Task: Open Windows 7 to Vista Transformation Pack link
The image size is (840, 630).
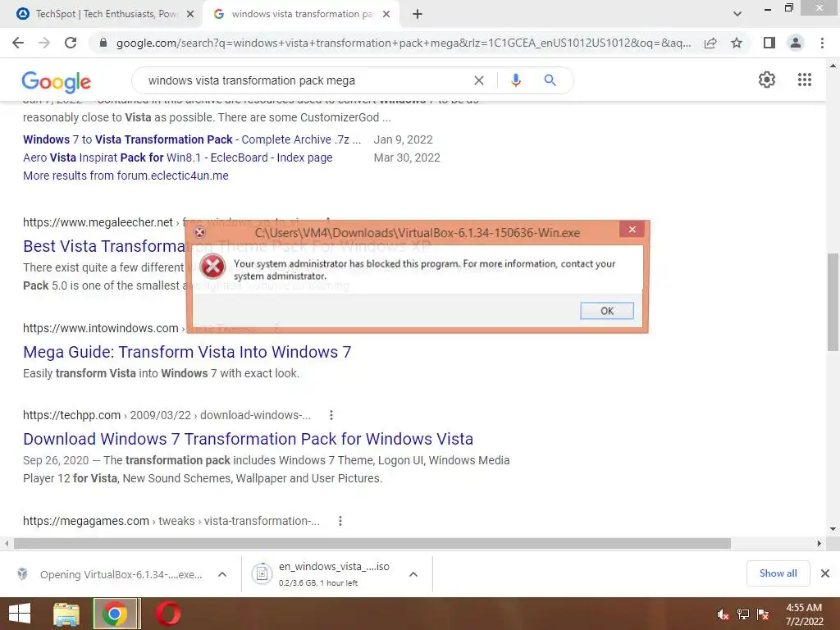Action: (x=192, y=139)
